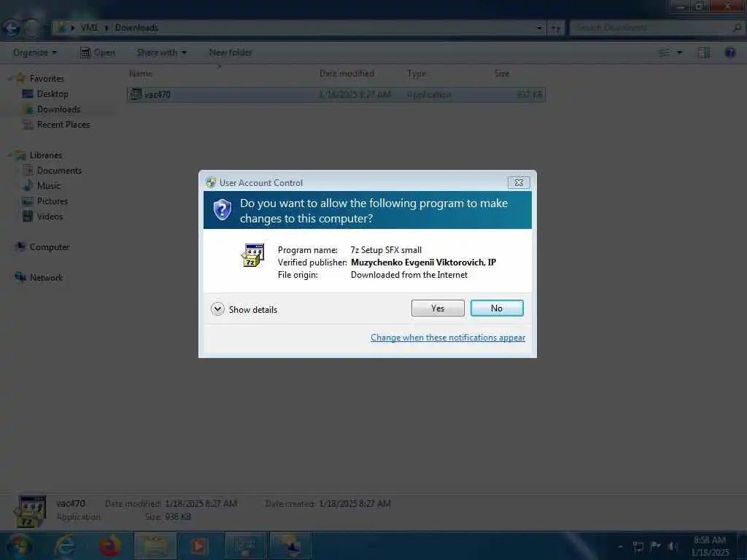This screenshot has height=560, width=747.
Task: Collapse Libraries tree arrow
Action: (9, 155)
